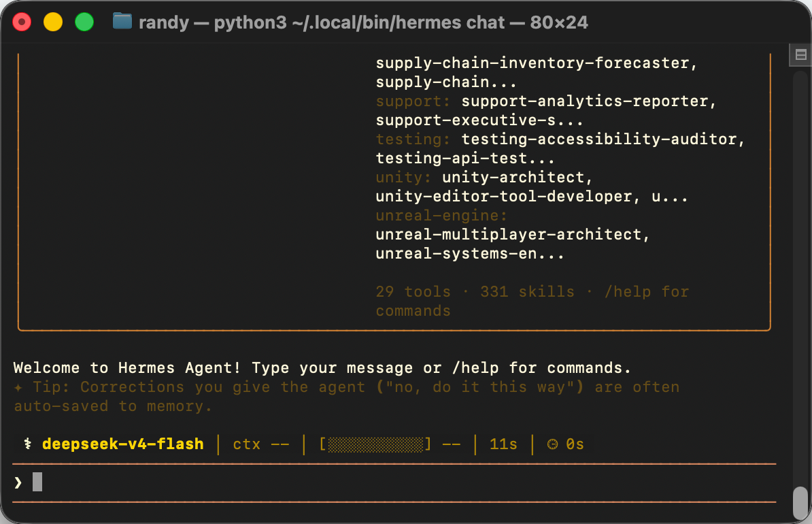The image size is (812, 524).
Task: Click the context usage progress bar
Action: 375,444
